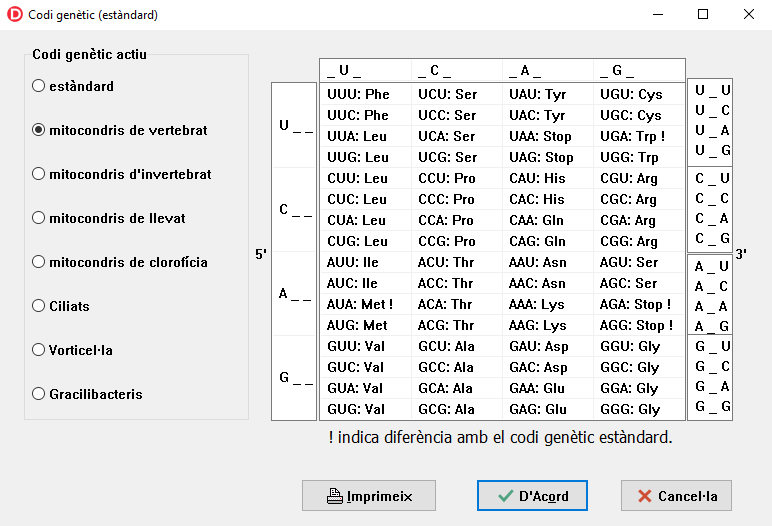
Task: Choose the Vorticel·la radio button
Action: (x=39, y=350)
